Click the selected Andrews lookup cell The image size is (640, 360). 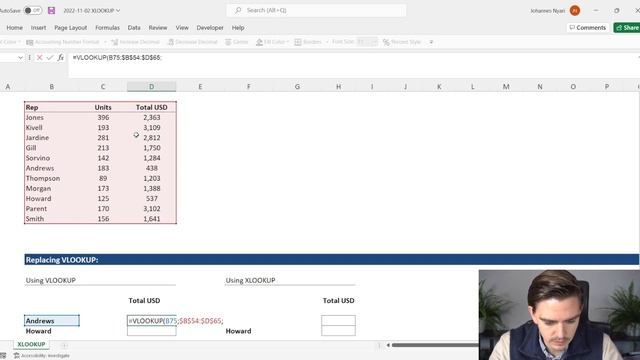pyautogui.click(x=52, y=321)
